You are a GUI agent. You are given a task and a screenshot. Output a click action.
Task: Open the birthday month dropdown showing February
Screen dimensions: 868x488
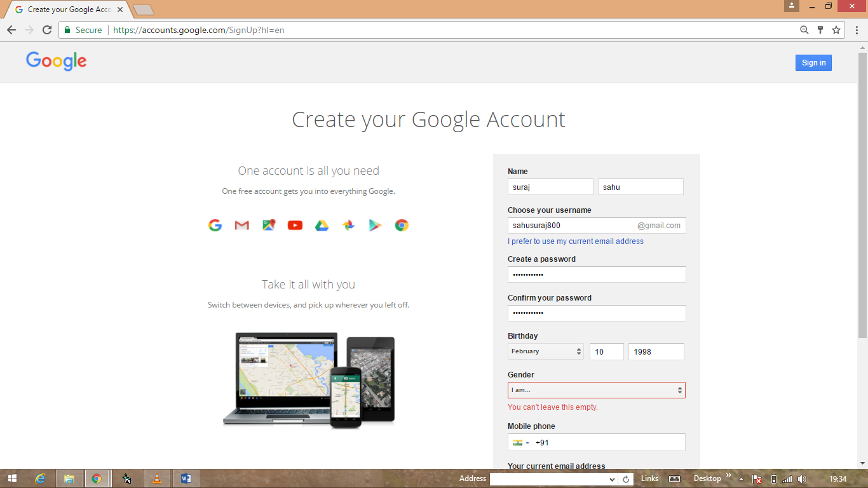point(546,351)
